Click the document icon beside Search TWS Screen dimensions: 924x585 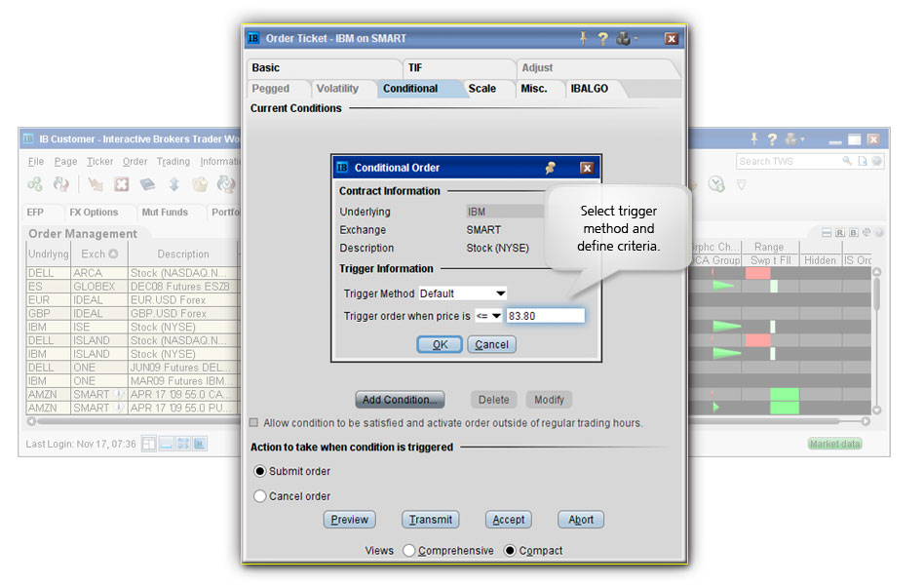(863, 161)
